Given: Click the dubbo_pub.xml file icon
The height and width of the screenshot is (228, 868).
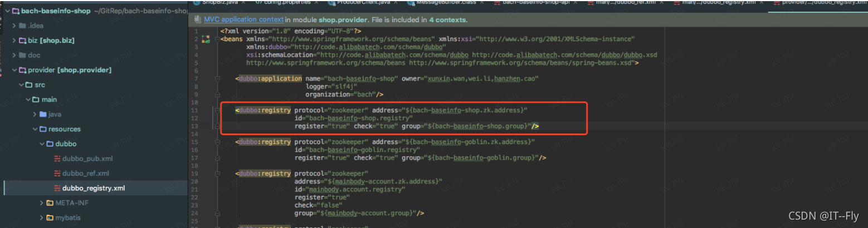Looking at the screenshot, I should (57, 158).
